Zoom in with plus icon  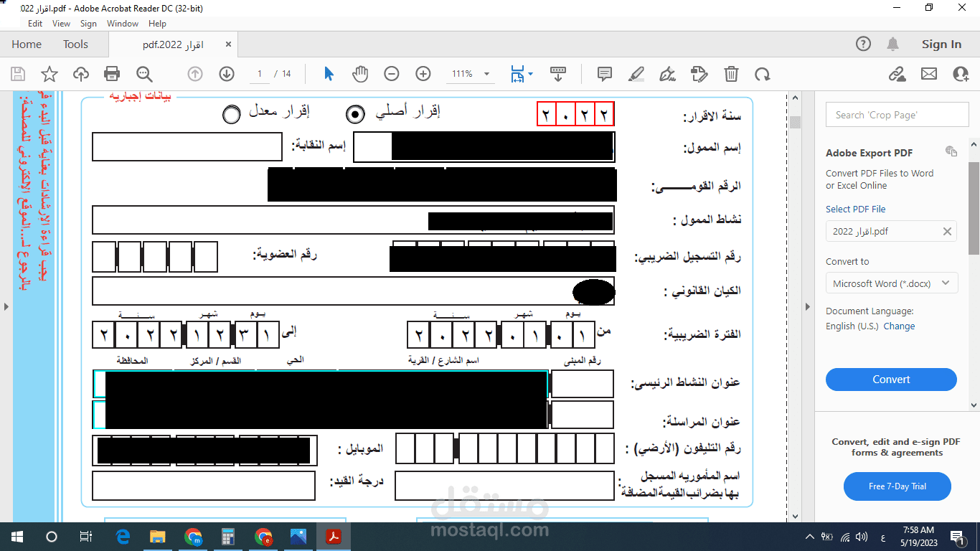pyautogui.click(x=423, y=74)
